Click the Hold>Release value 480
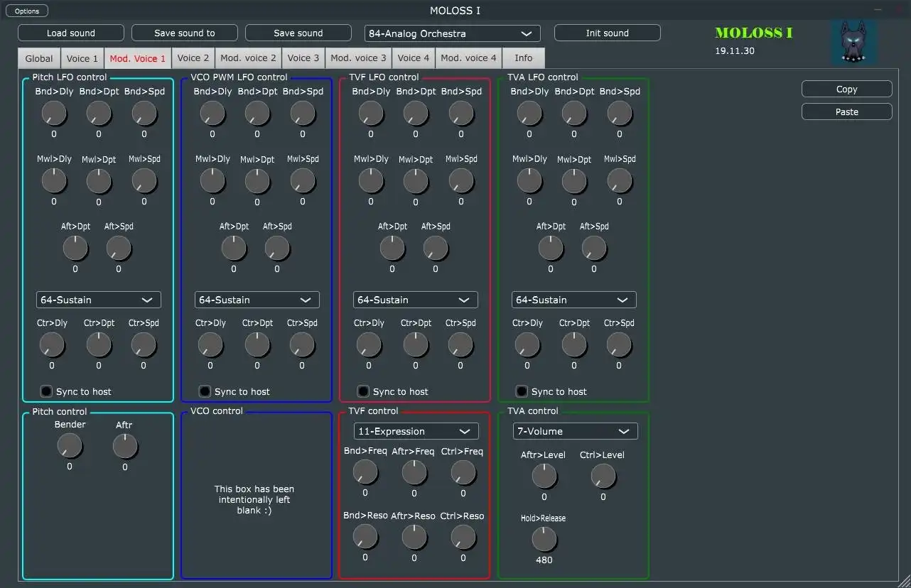The width and height of the screenshot is (911, 588). click(x=544, y=560)
